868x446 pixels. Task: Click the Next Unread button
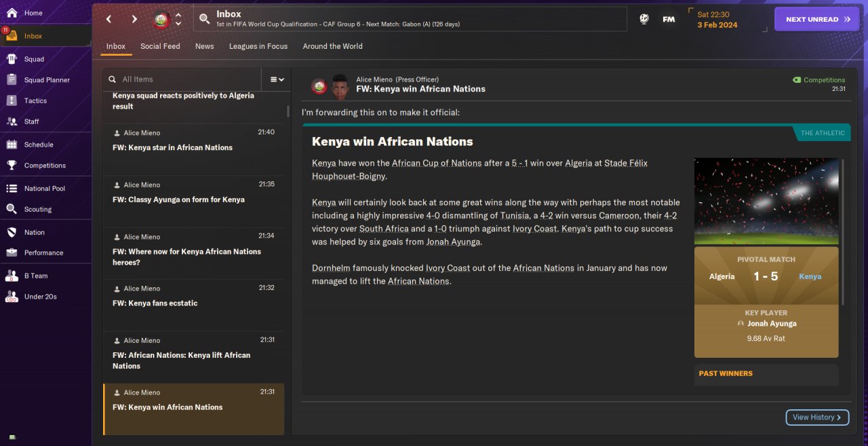(816, 19)
